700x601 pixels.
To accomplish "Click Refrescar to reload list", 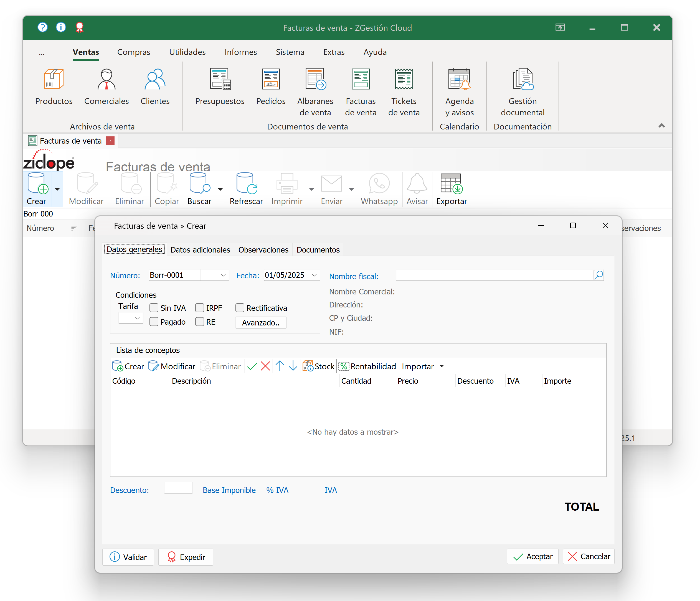I will tap(246, 189).
